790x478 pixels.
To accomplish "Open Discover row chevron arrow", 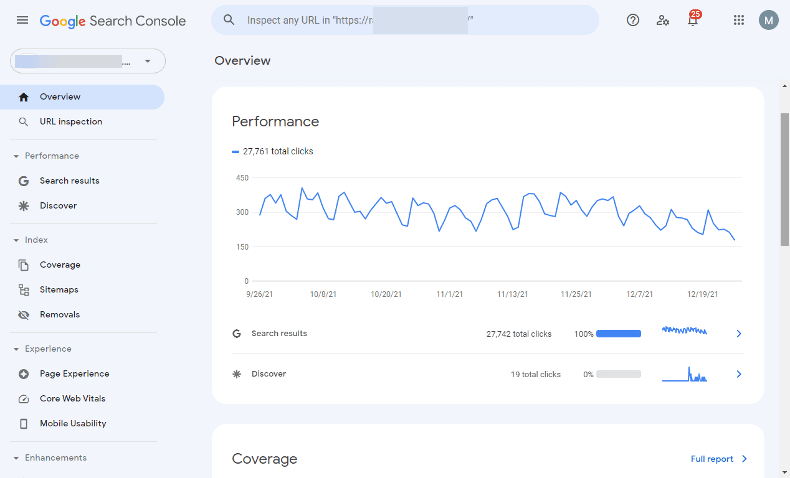I will 739,374.
